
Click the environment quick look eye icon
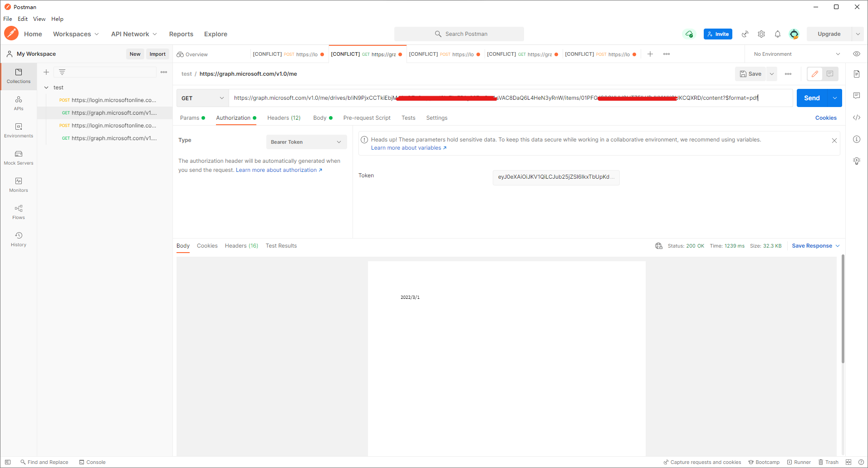(857, 54)
